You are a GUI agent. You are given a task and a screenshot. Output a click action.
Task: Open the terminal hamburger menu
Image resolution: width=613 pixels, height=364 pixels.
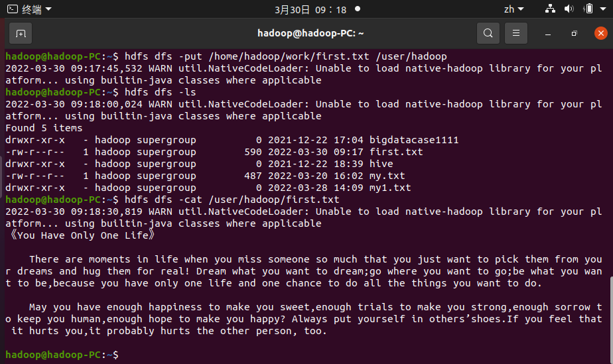[516, 33]
